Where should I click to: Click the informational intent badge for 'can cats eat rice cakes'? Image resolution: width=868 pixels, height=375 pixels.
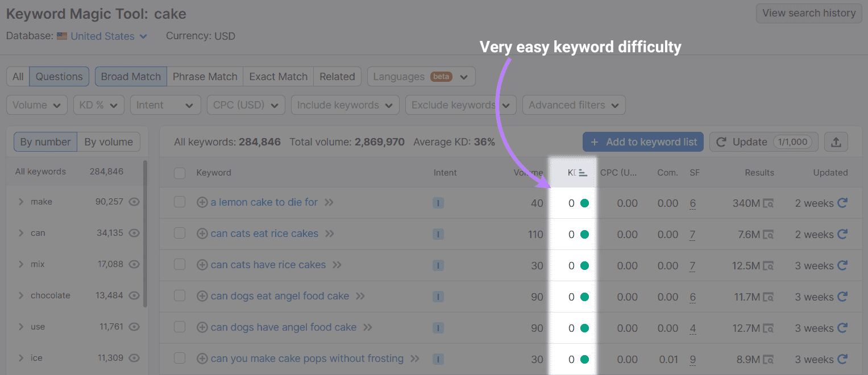click(438, 234)
